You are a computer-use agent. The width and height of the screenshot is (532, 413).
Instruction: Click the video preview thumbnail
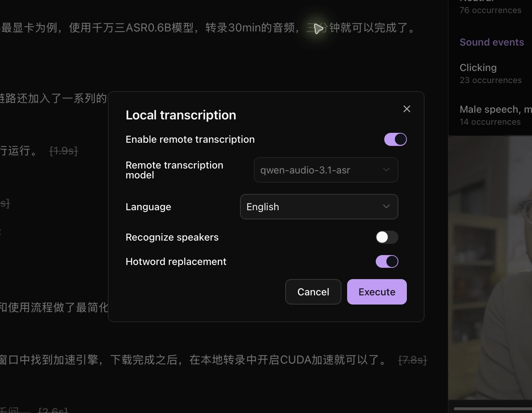click(x=490, y=268)
